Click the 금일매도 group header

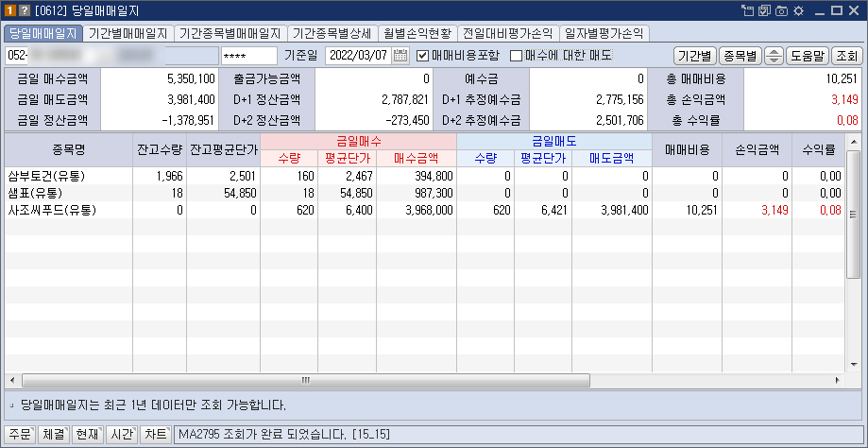(554, 141)
